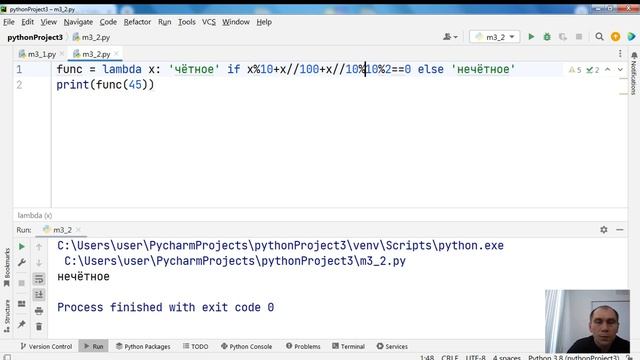Open Refactor menu
Viewport: 640px width, 360px height.
(x=137, y=22)
